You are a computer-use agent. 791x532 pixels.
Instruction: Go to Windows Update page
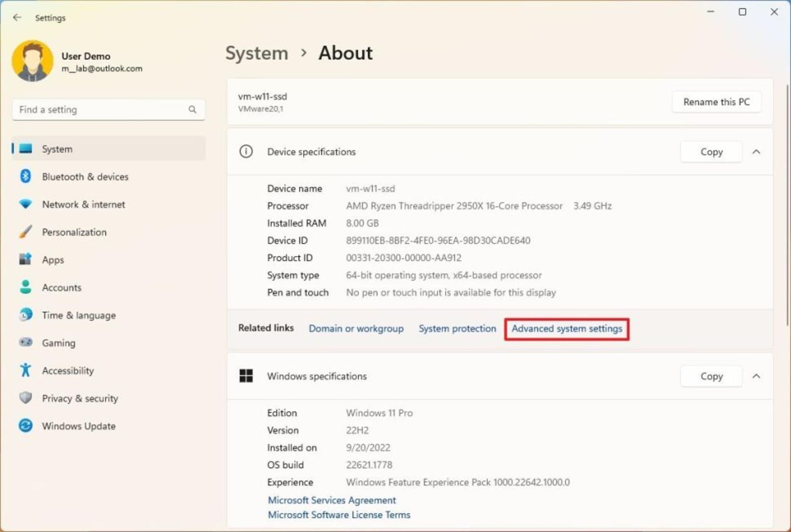coord(109,426)
